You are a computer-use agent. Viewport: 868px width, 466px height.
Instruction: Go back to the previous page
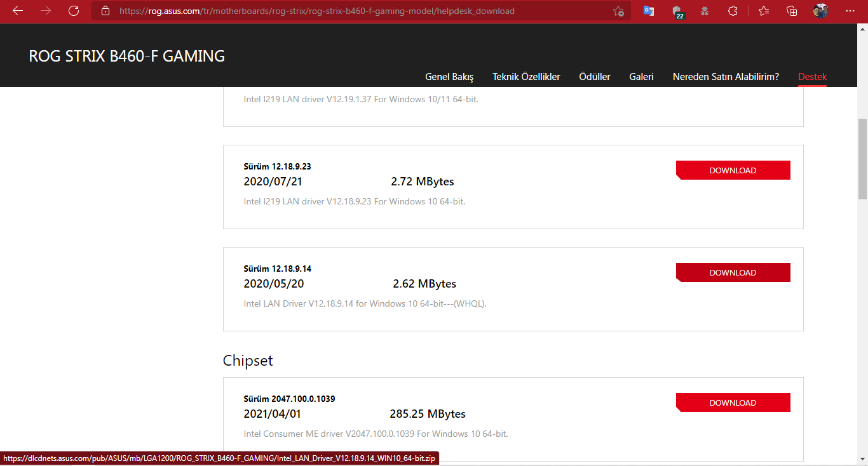click(18, 11)
